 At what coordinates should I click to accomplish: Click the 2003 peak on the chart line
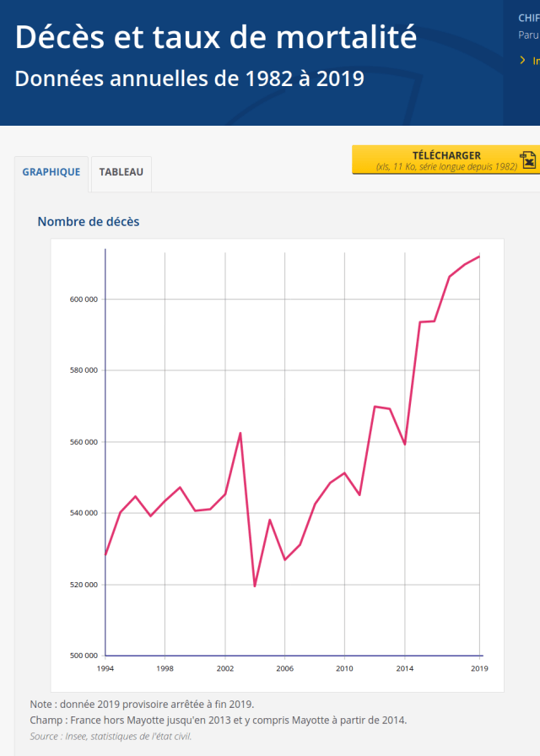click(240, 433)
